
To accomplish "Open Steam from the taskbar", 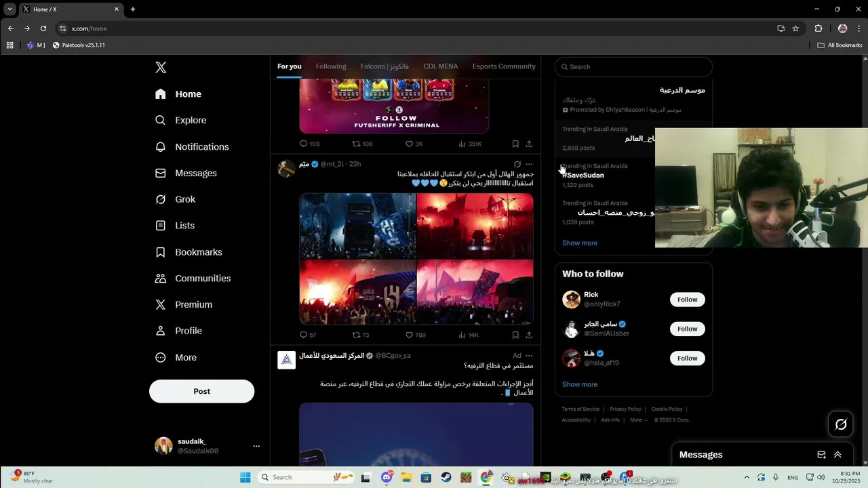I will [446, 477].
